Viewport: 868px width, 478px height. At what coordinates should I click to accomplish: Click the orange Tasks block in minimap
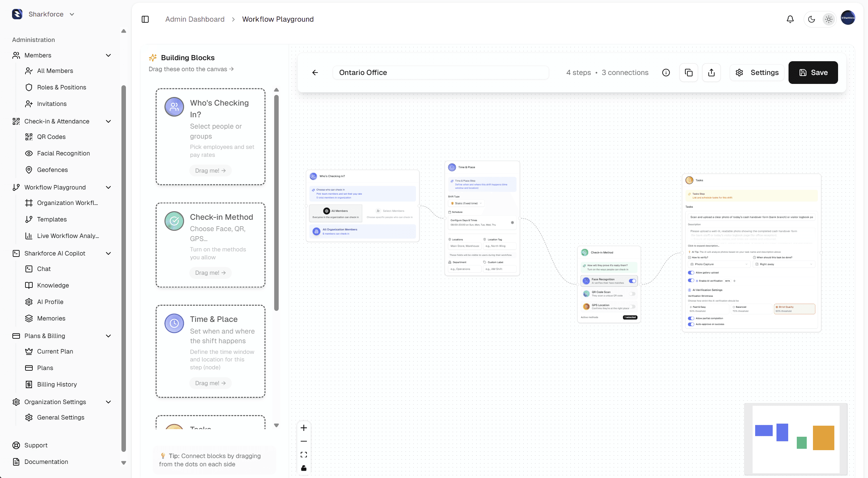point(824,438)
